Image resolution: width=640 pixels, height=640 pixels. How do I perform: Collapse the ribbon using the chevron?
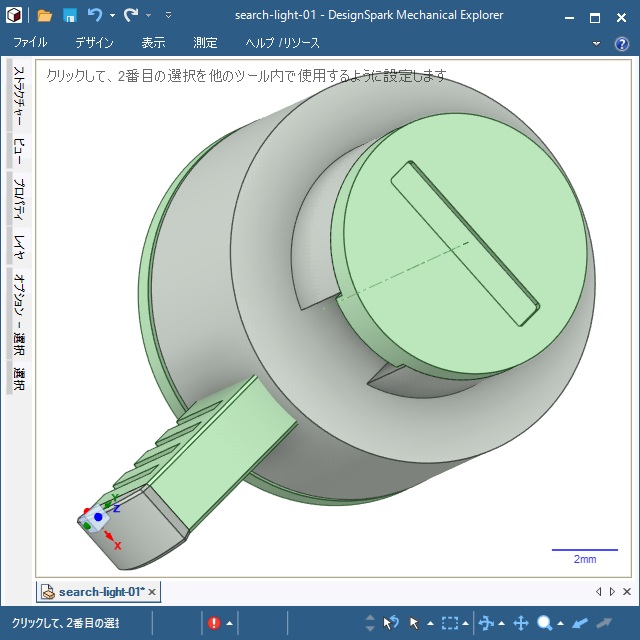[x=597, y=43]
